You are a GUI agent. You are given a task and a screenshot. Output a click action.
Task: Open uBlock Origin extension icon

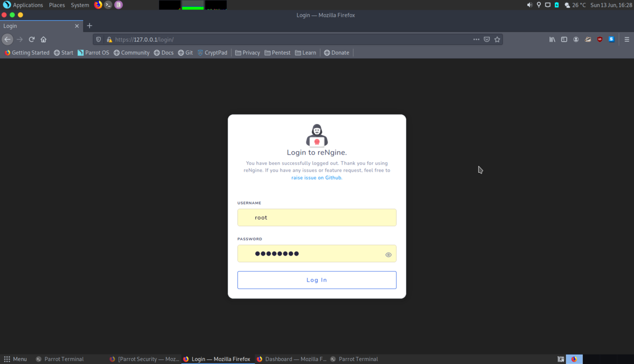pos(600,39)
